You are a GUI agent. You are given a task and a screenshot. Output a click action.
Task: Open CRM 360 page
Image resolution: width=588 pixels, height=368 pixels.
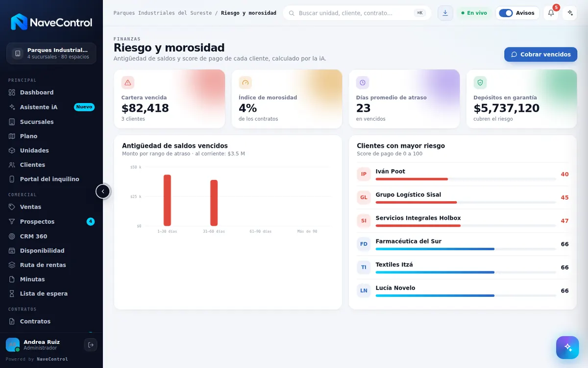(x=51, y=236)
